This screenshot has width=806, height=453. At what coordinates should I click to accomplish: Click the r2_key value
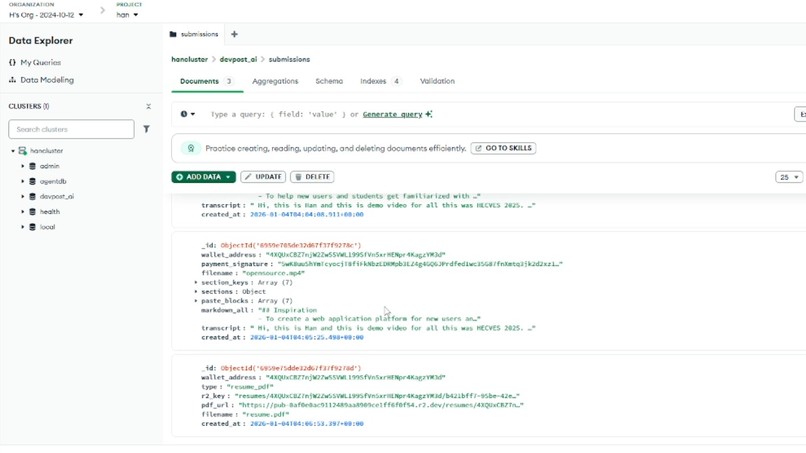377,396
